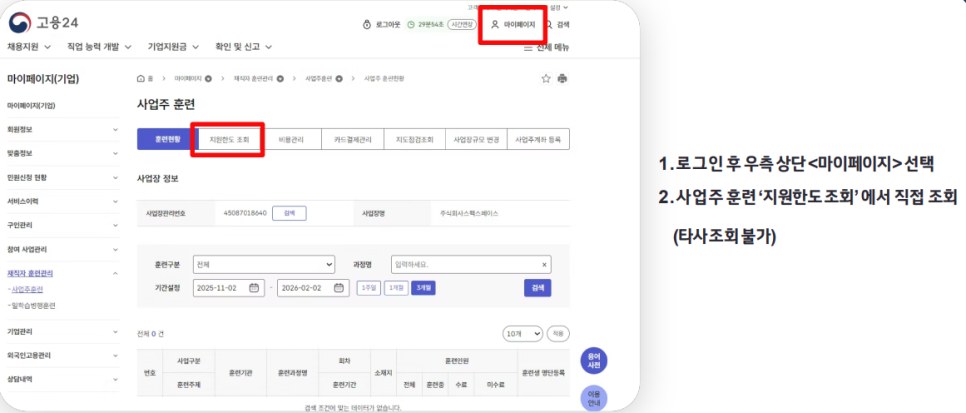
Task: Select the 사업주계좌 등록 tab
Action: (538, 139)
